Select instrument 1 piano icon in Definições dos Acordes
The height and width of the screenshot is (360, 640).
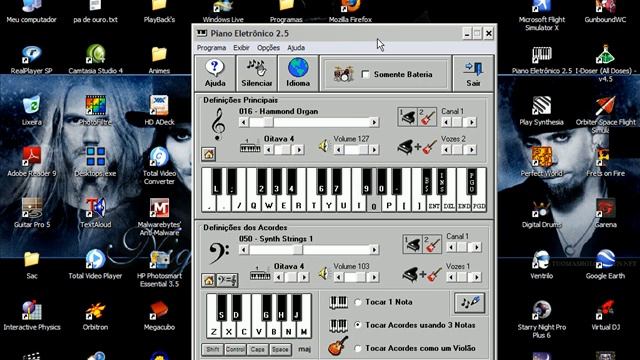[x=412, y=244]
